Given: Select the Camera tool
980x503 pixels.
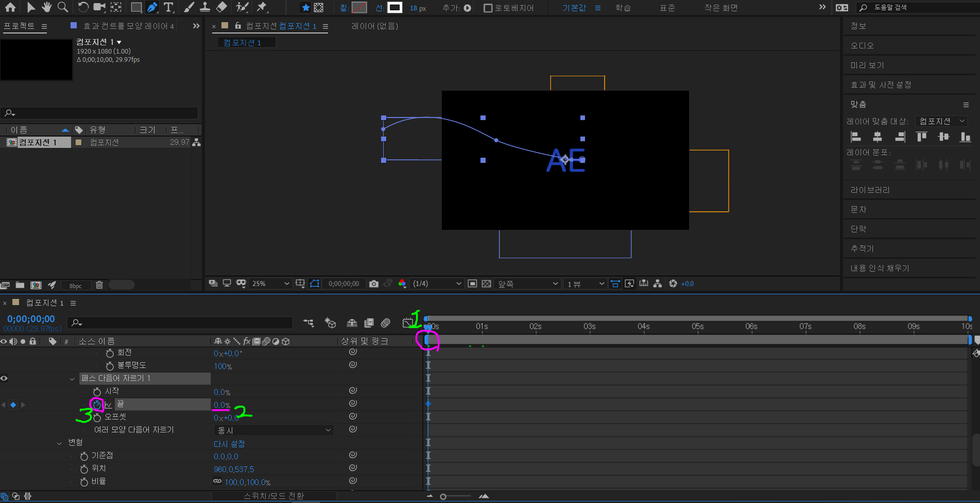Looking at the screenshot, I should (99, 7).
